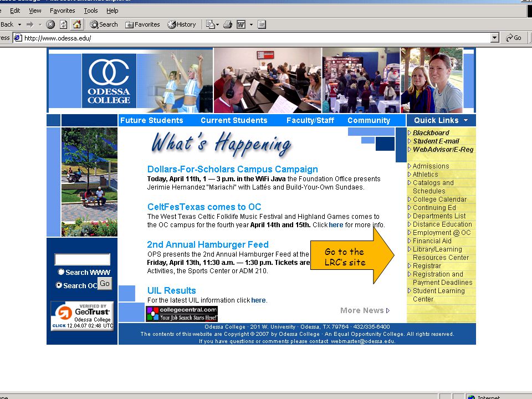This screenshot has height=399, width=532.
Task: Open the Future Students tab
Action: click(x=152, y=120)
